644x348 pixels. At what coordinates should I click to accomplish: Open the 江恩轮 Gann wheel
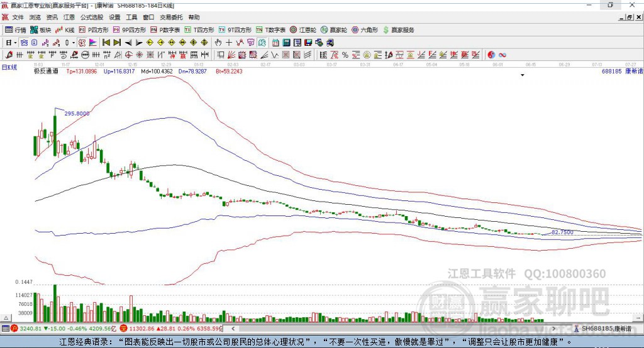tap(303, 30)
